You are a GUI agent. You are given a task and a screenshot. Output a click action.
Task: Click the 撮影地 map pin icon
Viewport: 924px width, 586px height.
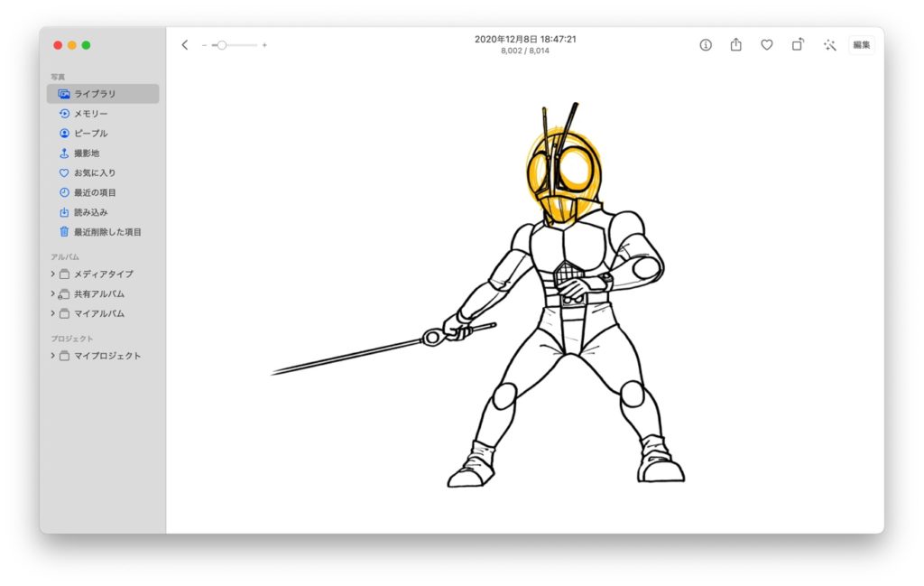coord(64,153)
